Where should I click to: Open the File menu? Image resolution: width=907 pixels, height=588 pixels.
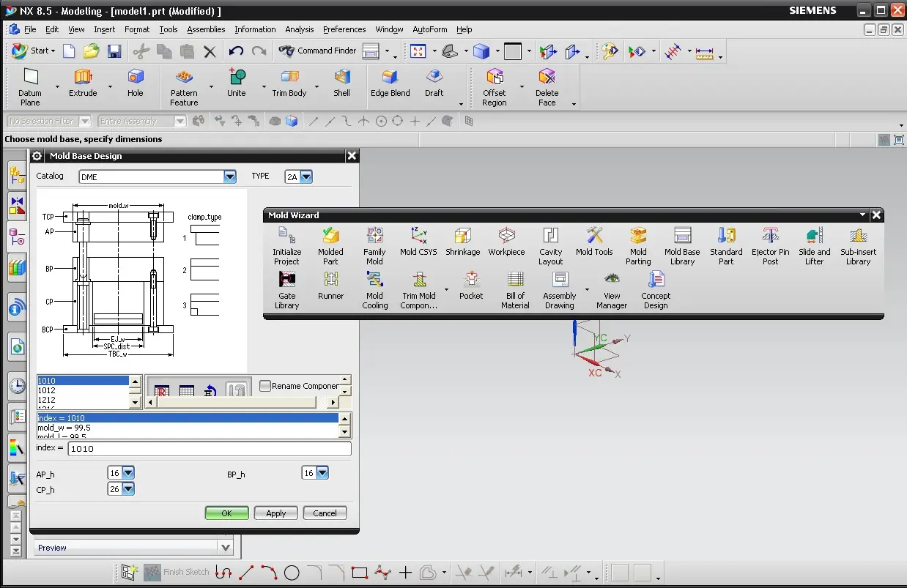point(29,30)
